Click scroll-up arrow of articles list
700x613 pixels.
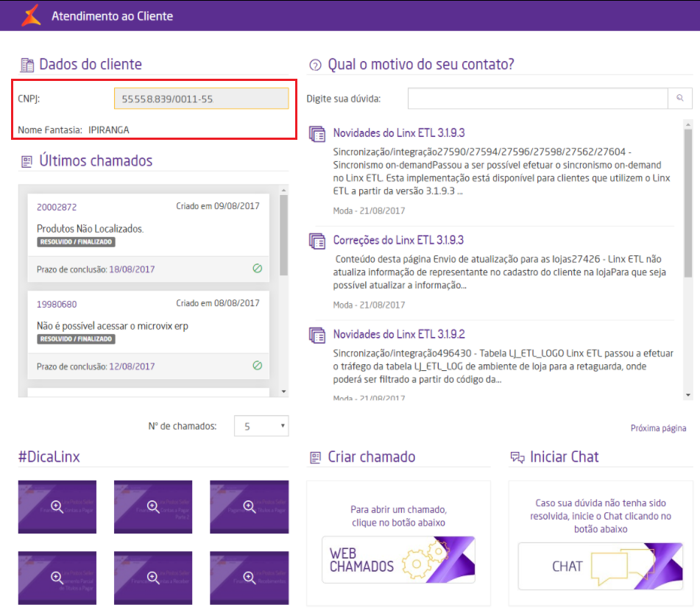[688, 124]
